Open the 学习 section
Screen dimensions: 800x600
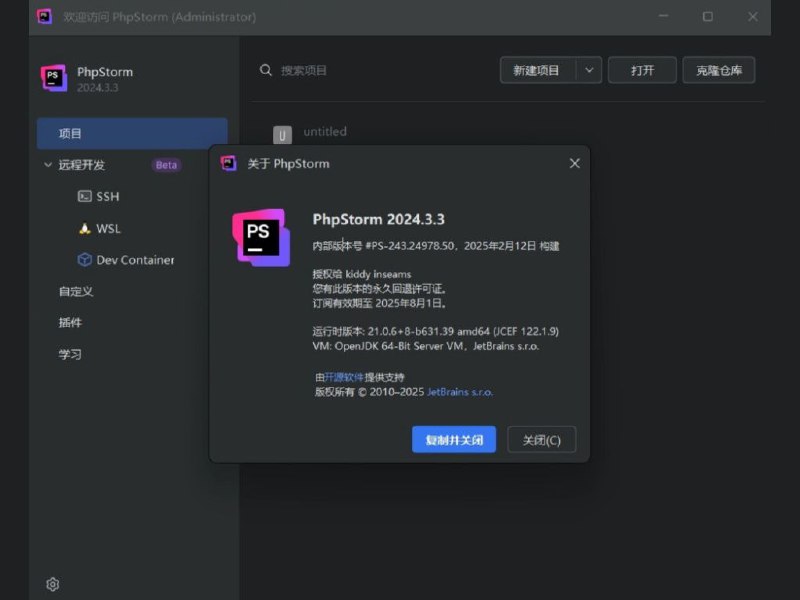70,354
